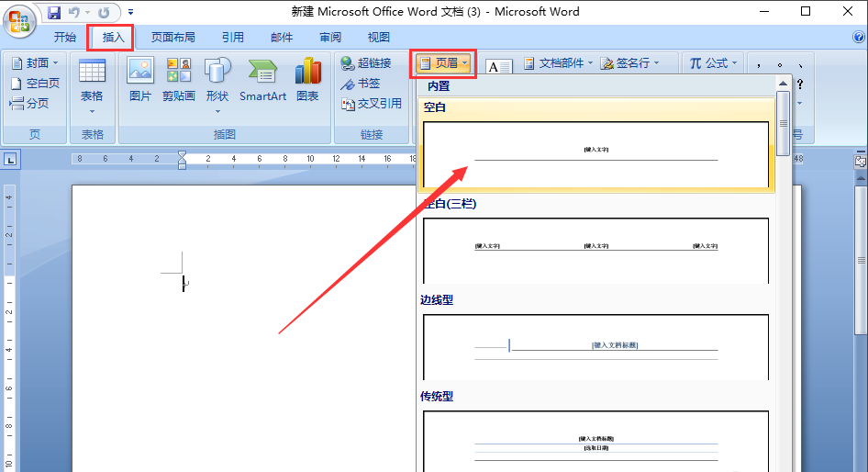Choose the 空白(三栏) three-column header

point(596,251)
